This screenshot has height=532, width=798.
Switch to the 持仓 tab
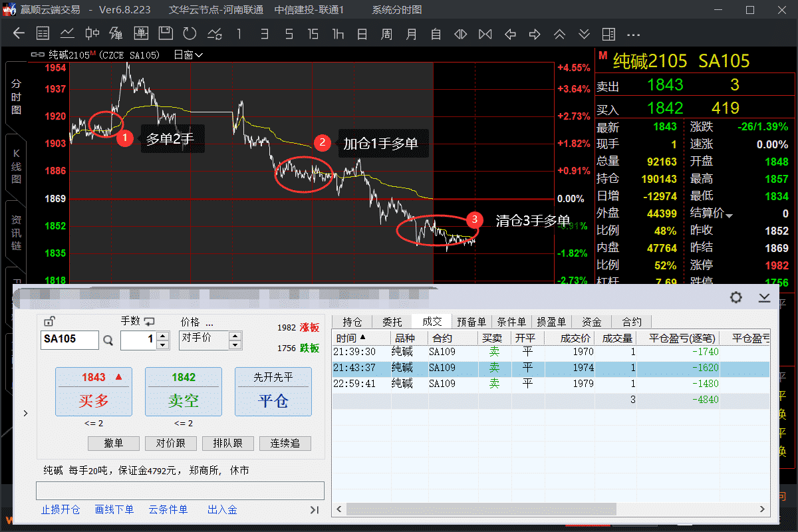tap(352, 322)
